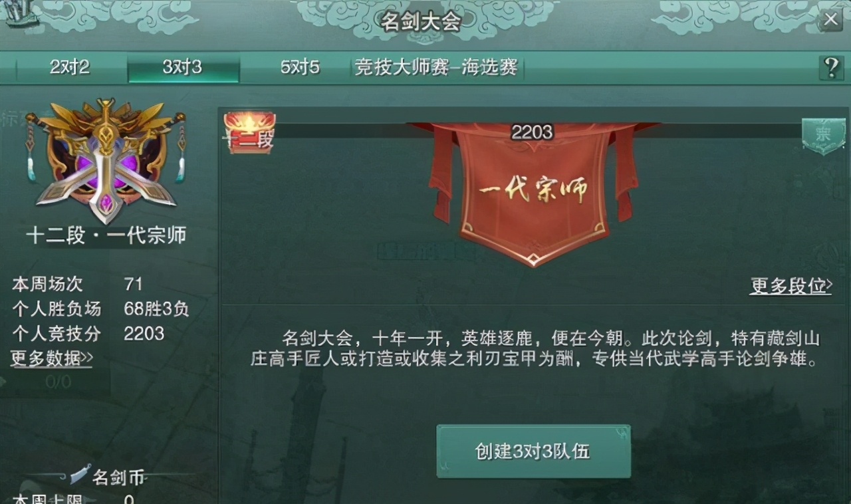Click the 本周场次 71 stat
Viewport: 851px width, 504px height.
pos(77,284)
